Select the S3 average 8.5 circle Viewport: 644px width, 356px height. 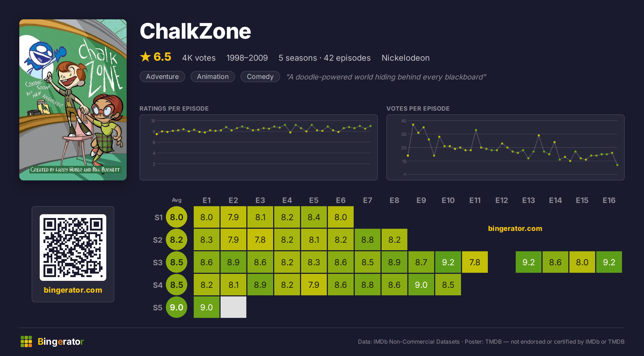tap(177, 262)
